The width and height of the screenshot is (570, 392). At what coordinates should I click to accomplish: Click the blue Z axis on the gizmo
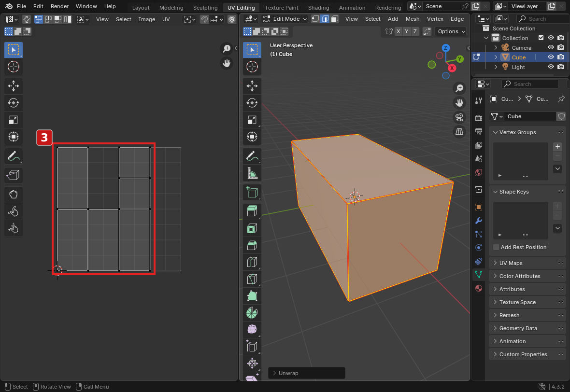(446, 48)
